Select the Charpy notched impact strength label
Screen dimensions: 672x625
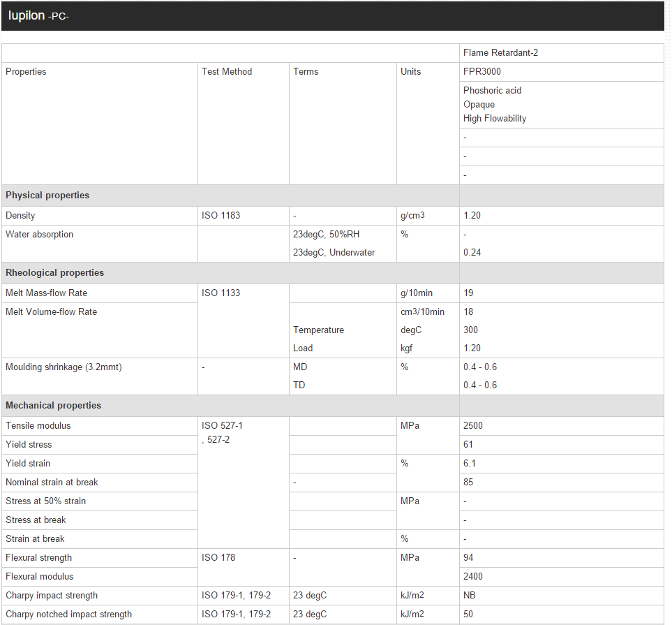coord(68,615)
